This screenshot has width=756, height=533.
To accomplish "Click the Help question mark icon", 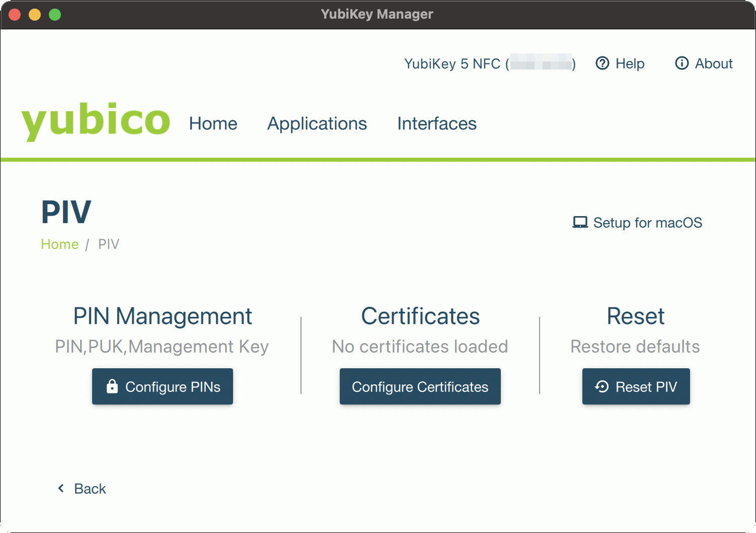I will coord(602,63).
